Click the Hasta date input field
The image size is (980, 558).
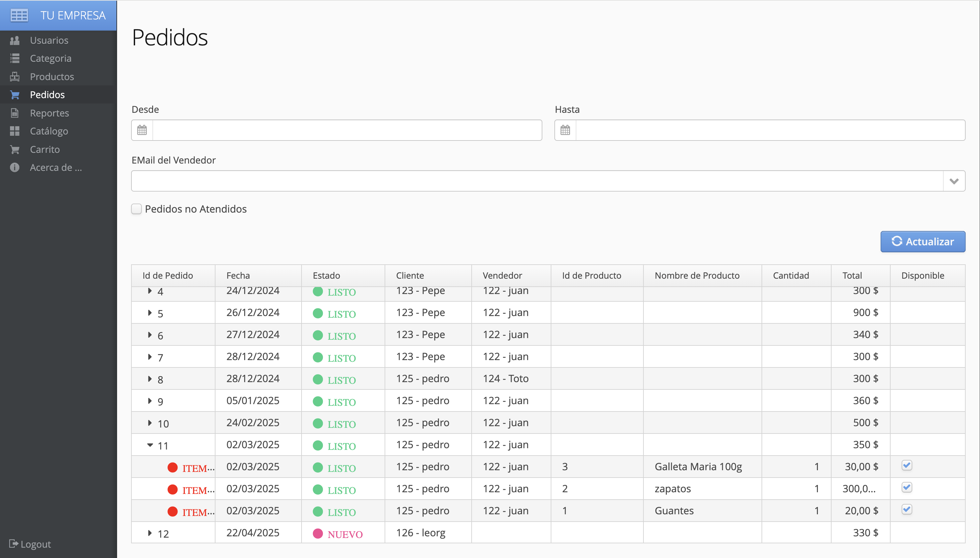click(770, 130)
